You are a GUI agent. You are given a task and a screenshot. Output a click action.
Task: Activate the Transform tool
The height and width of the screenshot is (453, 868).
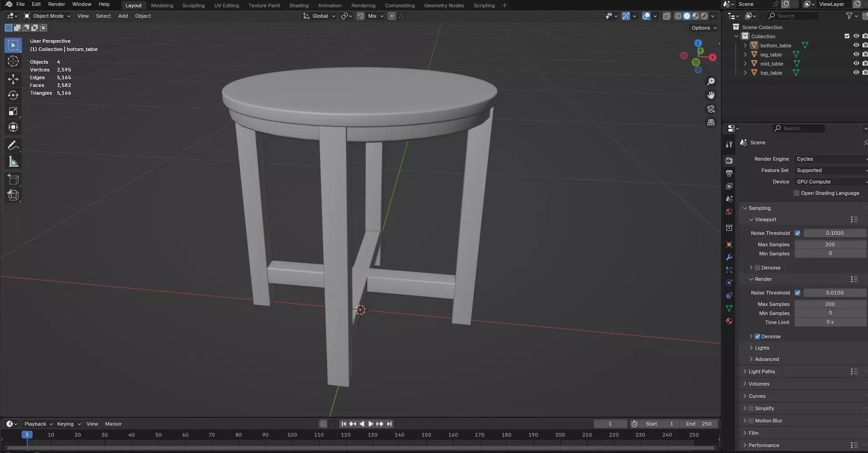click(x=13, y=127)
